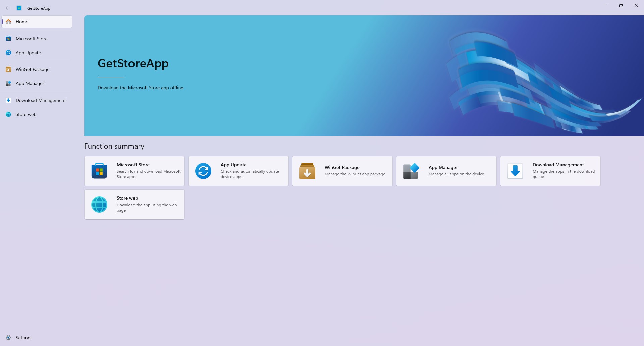Image resolution: width=644 pixels, height=346 pixels.
Task: Click the Download Management sidebar icon
Action: tap(8, 100)
